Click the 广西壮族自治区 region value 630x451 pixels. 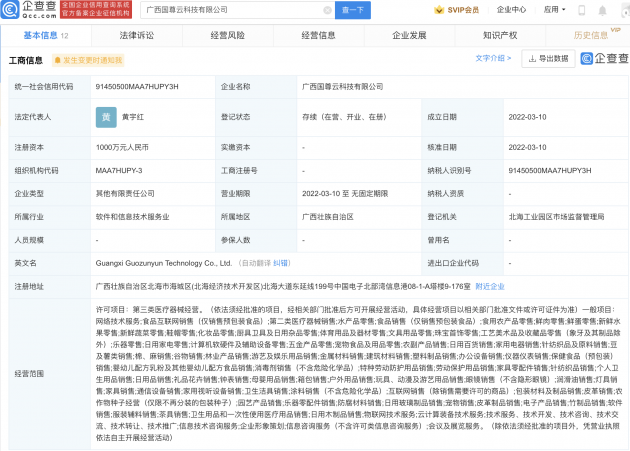[328, 217]
